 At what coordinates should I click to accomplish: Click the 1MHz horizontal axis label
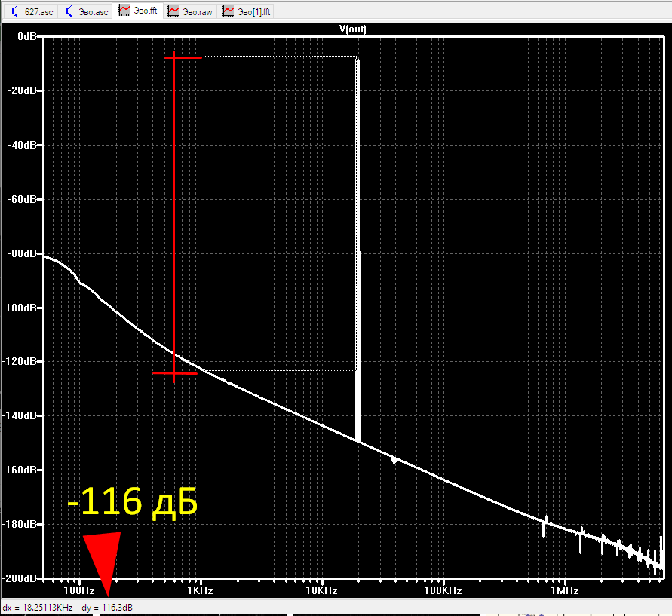[x=564, y=590]
